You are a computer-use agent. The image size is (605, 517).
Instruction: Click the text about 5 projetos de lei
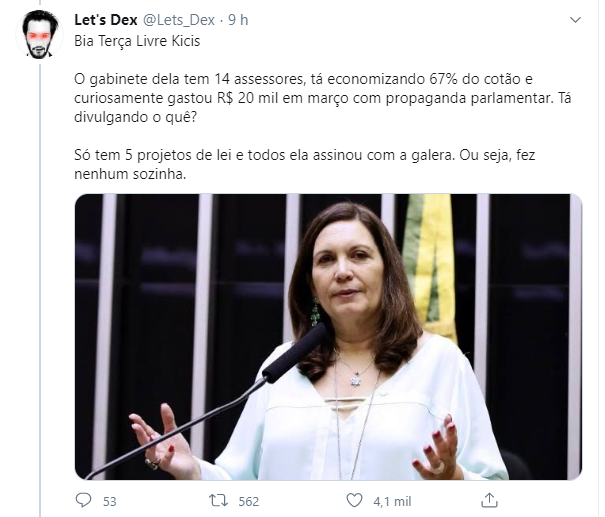tap(304, 164)
